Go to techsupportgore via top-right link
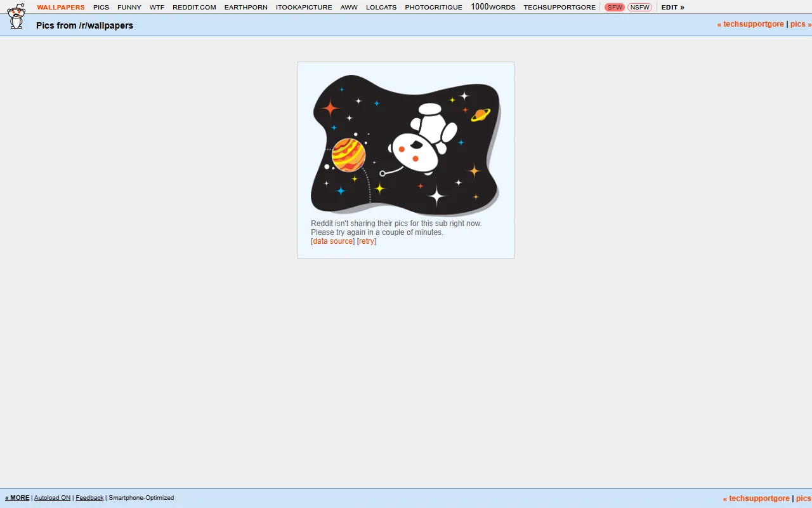Image resolution: width=812 pixels, height=508 pixels. point(751,23)
